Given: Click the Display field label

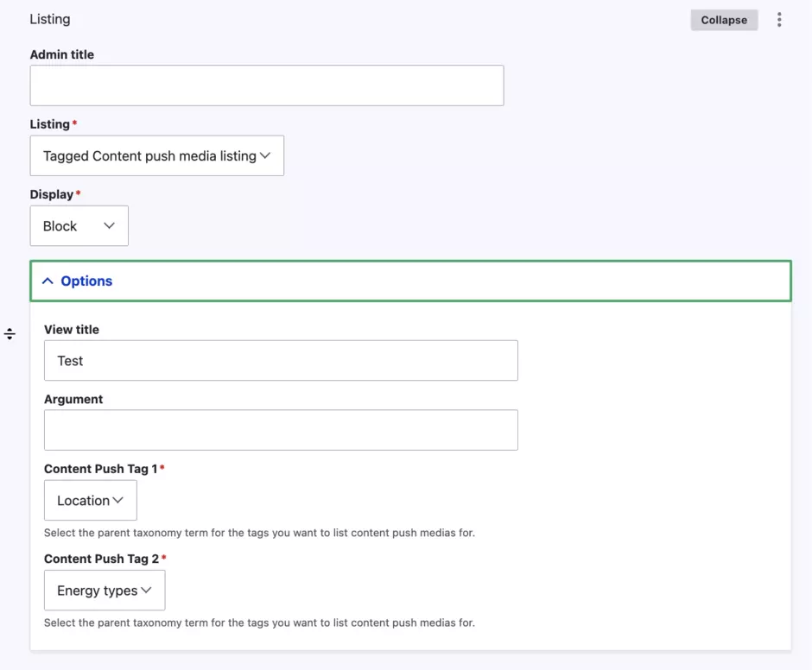Looking at the screenshot, I should 51,194.
